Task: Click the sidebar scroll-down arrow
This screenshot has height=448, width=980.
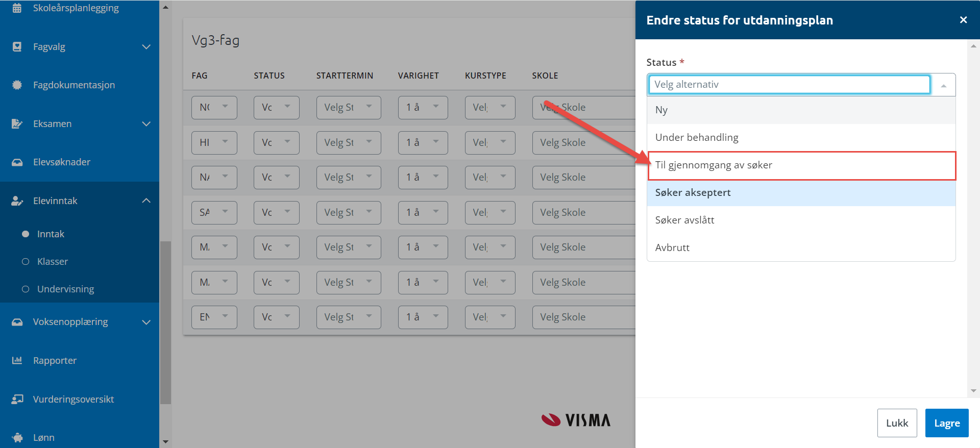Action: pyautogui.click(x=165, y=442)
